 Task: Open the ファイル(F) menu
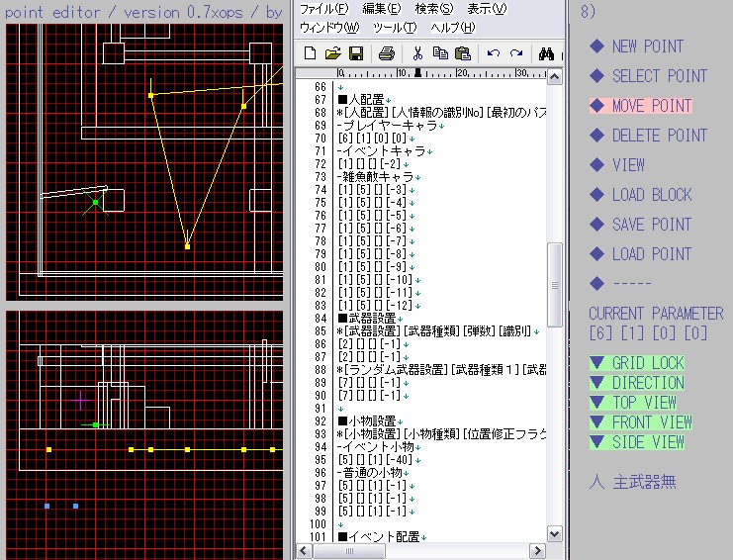click(324, 9)
